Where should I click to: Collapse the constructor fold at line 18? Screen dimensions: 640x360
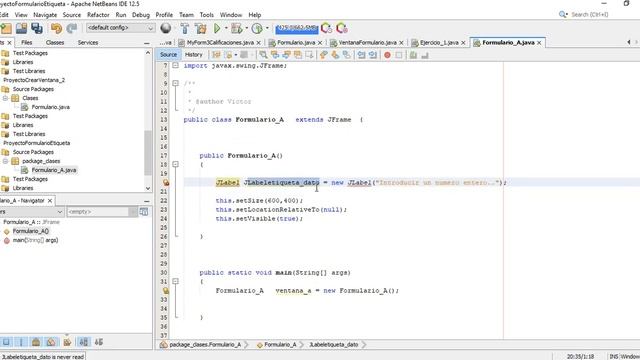[176, 164]
